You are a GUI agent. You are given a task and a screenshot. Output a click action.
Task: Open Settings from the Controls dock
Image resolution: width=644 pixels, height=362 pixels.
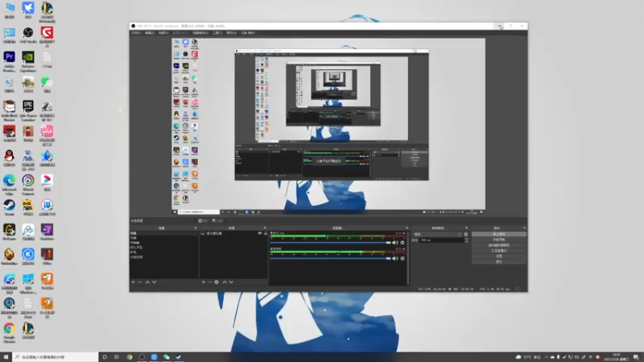click(498, 256)
